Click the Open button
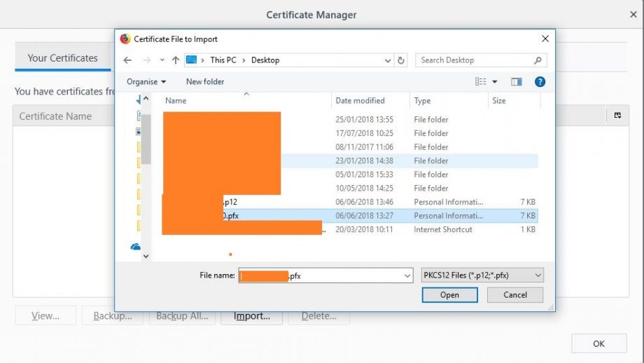The height and width of the screenshot is (363, 644). pos(449,295)
